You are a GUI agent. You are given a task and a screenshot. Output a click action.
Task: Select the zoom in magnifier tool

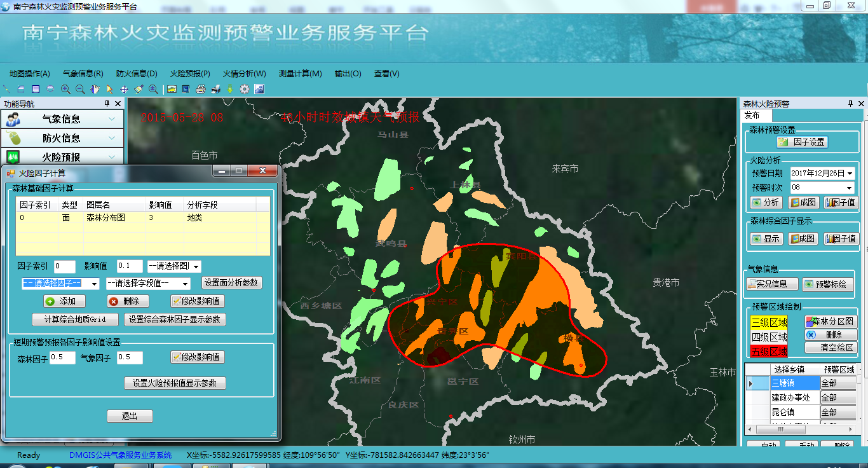tap(65, 90)
